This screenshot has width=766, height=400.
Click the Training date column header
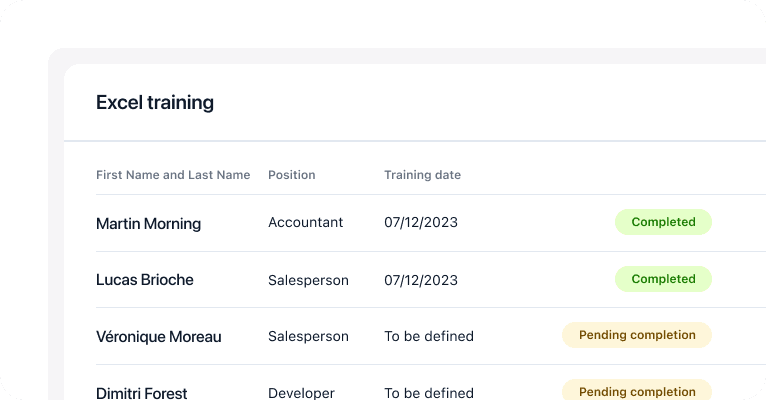coord(422,175)
